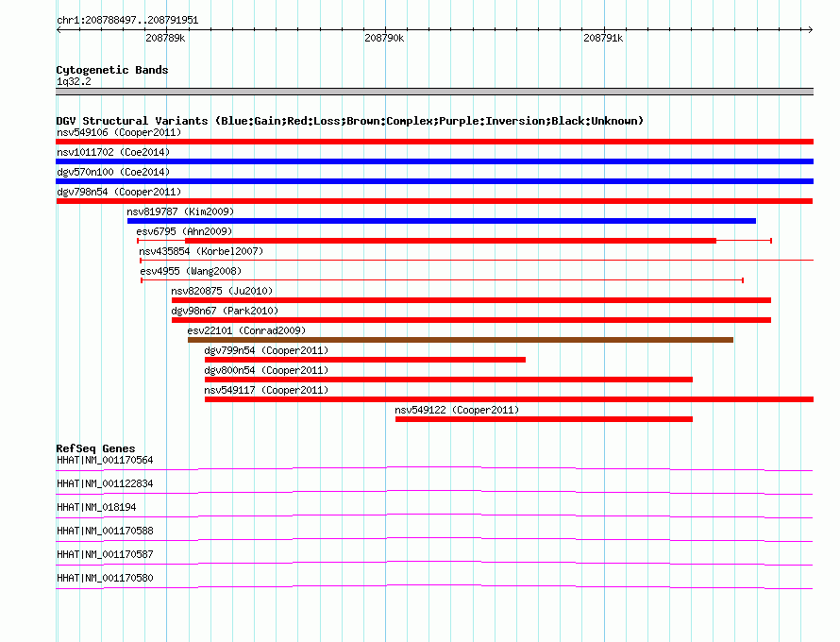840x642 pixels.
Task: Click the left arrow on the ruler
Action: (59, 29)
